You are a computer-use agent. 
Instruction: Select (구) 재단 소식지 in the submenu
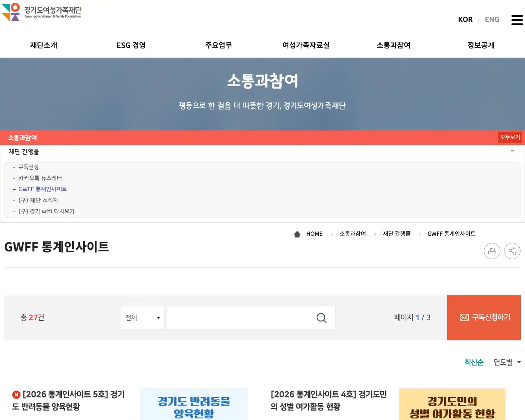[x=38, y=201]
